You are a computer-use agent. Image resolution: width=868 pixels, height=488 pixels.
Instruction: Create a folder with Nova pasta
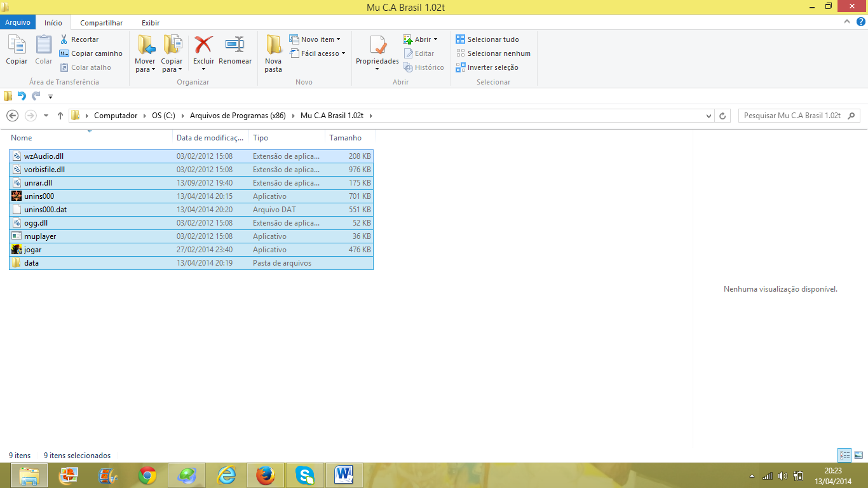tap(273, 53)
